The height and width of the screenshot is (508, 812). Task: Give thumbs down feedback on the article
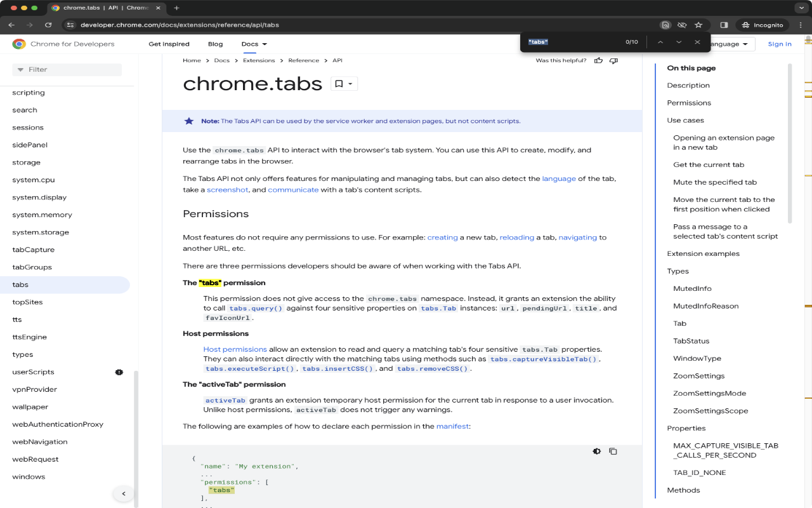pos(613,60)
